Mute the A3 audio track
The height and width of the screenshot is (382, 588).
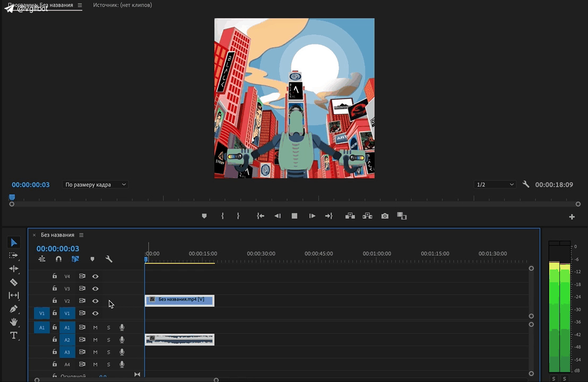click(95, 352)
